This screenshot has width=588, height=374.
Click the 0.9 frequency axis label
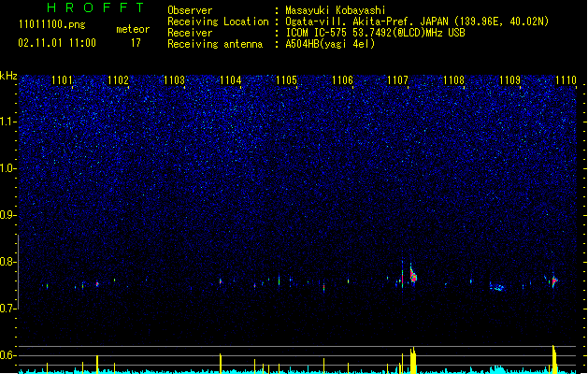point(7,215)
